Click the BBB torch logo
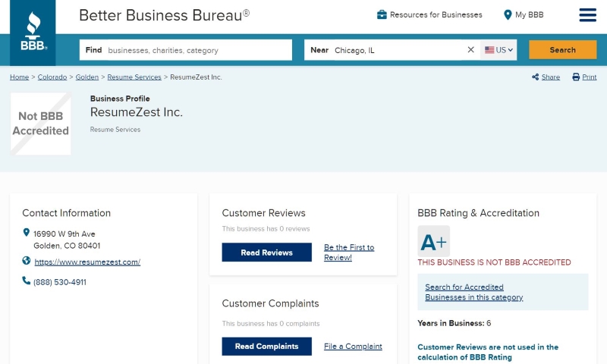The width and height of the screenshot is (607, 364). point(33,32)
